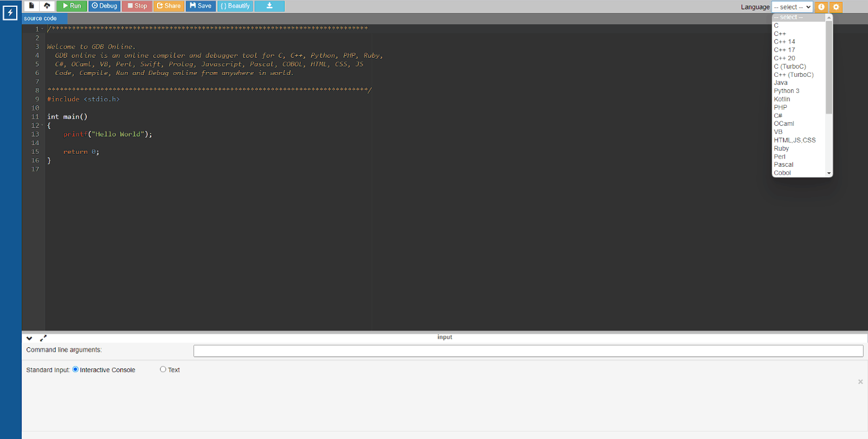868x439 pixels.
Task: Share the code with the Share button
Action: coord(169,6)
